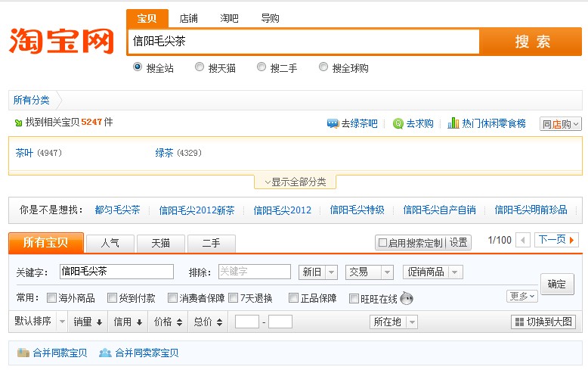Click suggestion 信阳毛尖特级
The height and width of the screenshot is (370, 588).
pos(357,210)
